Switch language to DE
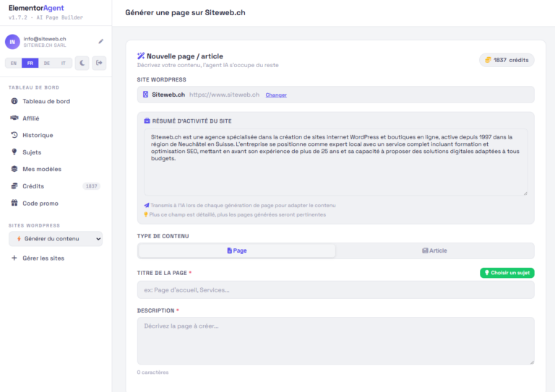Screen dimensions: 555x392 pyautogui.click(x=47, y=64)
